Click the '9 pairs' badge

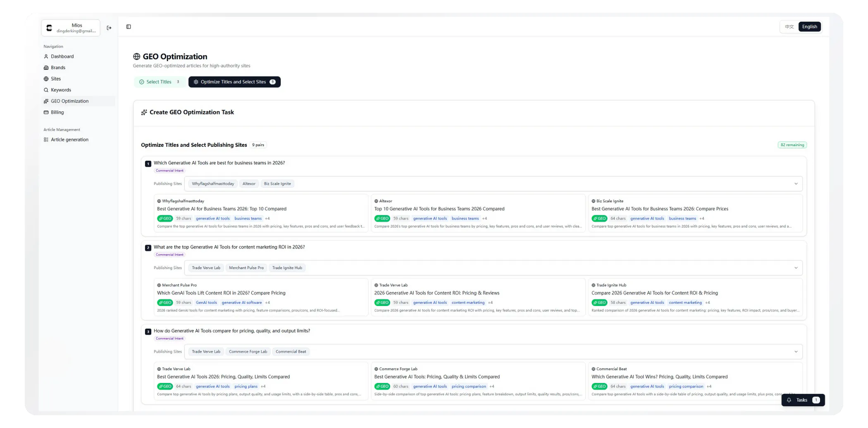258,145
